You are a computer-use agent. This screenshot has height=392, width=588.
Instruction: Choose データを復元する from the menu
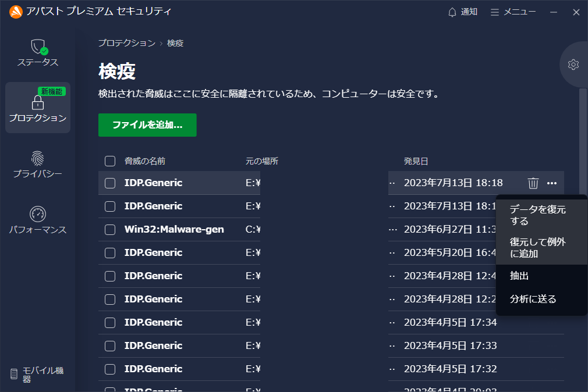541,215
